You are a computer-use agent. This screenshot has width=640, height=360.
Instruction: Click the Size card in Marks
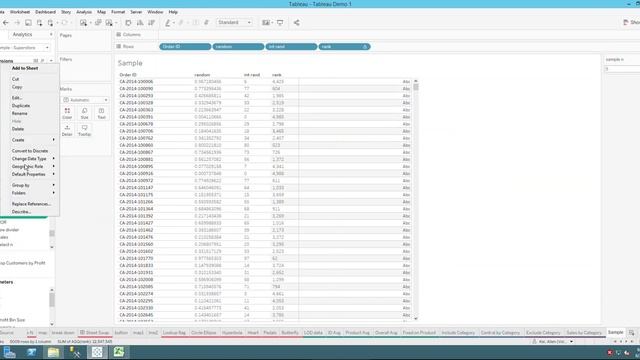[84, 113]
